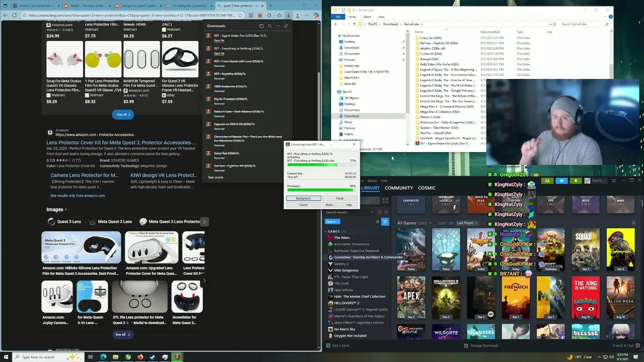Open Last Played sort dropdown in Steam
Screen dimensions: 644x362
pos(467,223)
